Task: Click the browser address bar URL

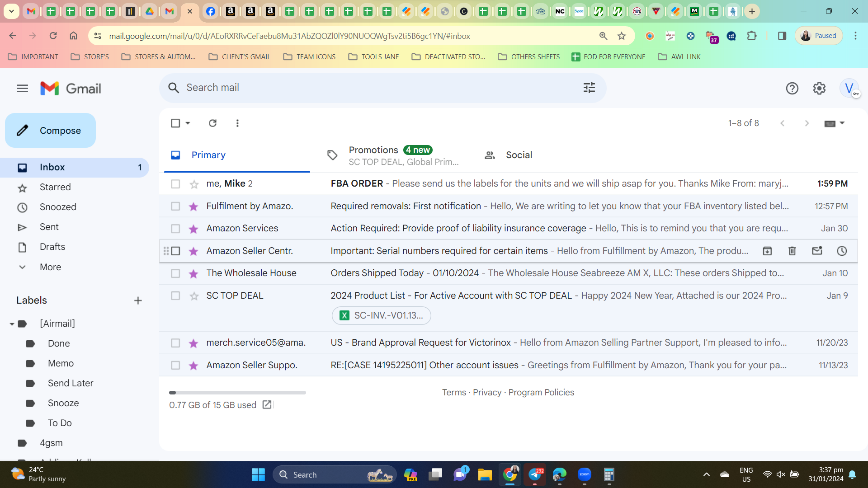Action: pos(289,36)
